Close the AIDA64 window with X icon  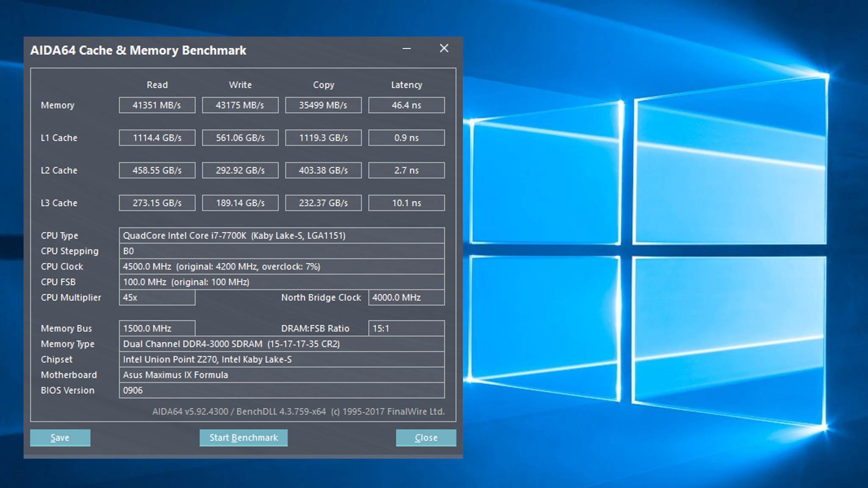pos(444,49)
